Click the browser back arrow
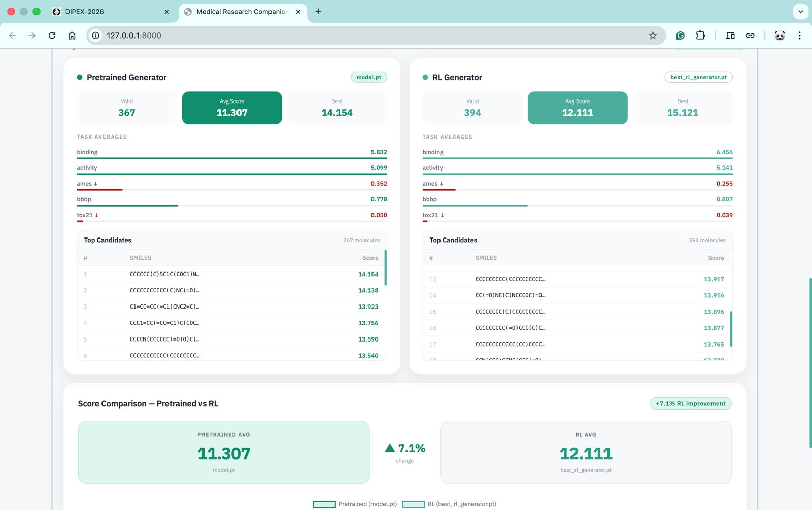The image size is (812, 510). point(13,36)
